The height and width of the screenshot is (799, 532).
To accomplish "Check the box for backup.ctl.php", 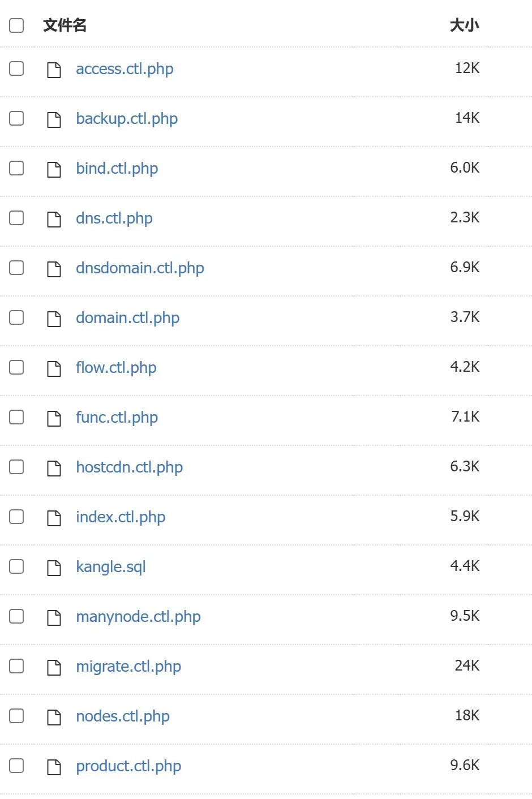I will point(16,118).
